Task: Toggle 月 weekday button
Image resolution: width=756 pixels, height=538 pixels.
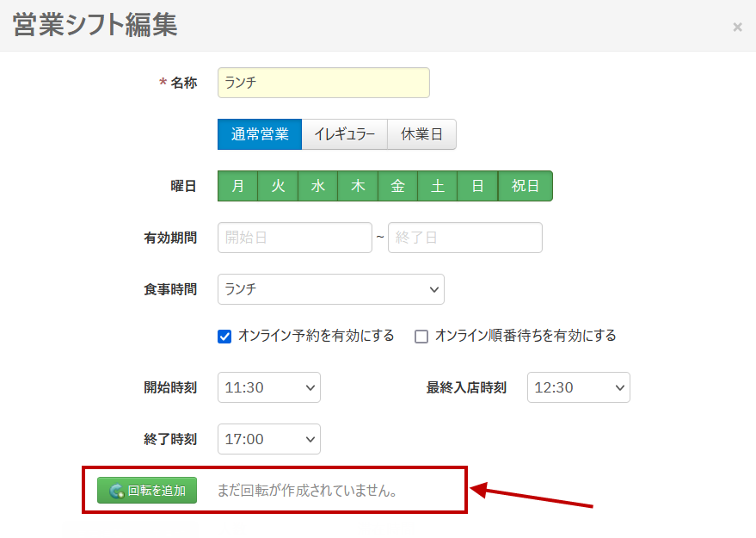Action: 237,186
